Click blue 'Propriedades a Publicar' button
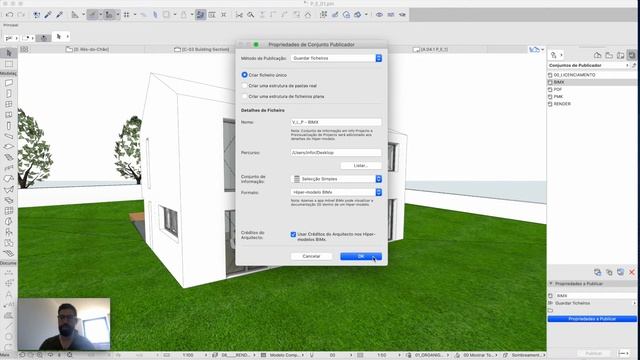 coord(592,319)
